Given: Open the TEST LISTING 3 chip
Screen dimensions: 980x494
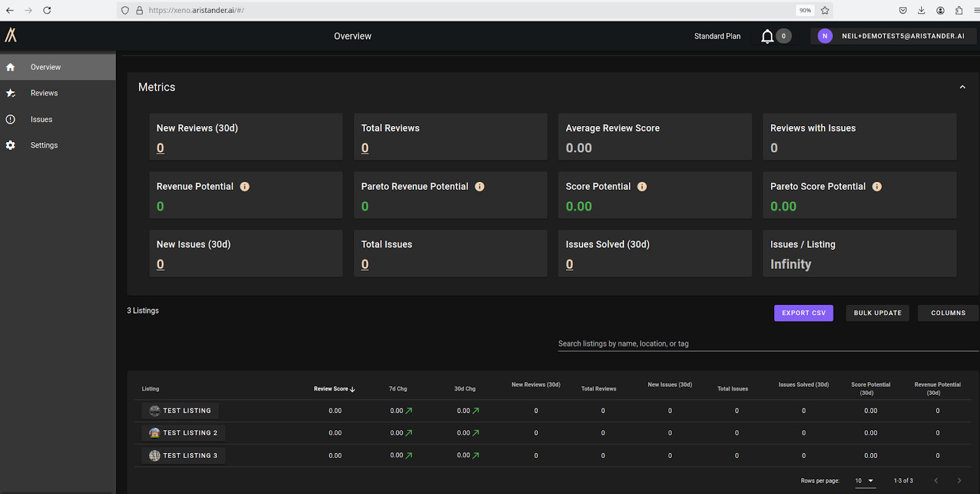Looking at the screenshot, I should click(184, 455).
